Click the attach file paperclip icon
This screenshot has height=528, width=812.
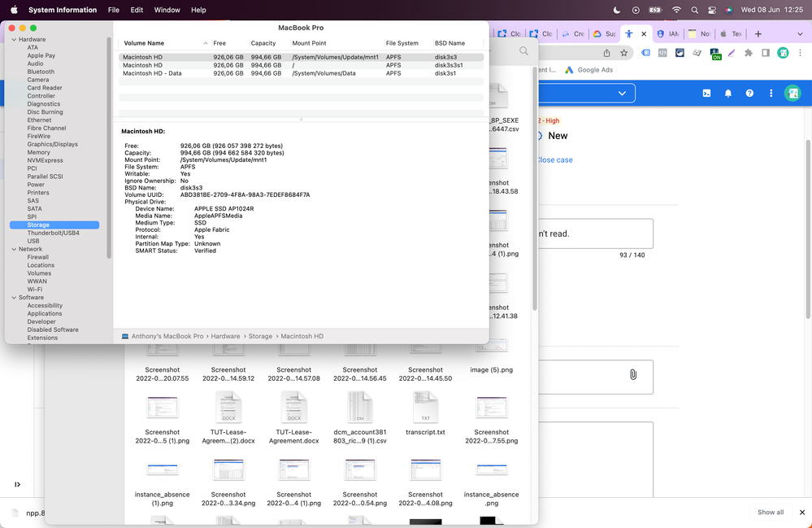[633, 374]
